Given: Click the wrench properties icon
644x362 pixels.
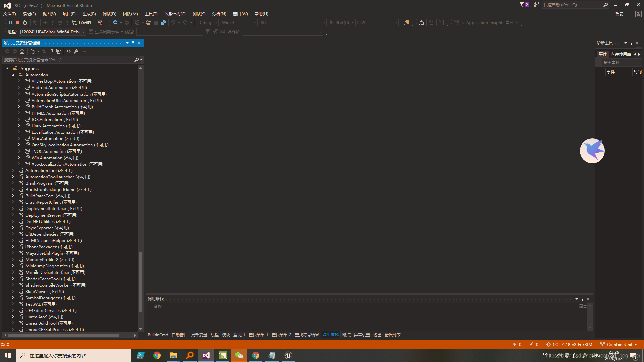Looking at the screenshot, I should tap(76, 51).
